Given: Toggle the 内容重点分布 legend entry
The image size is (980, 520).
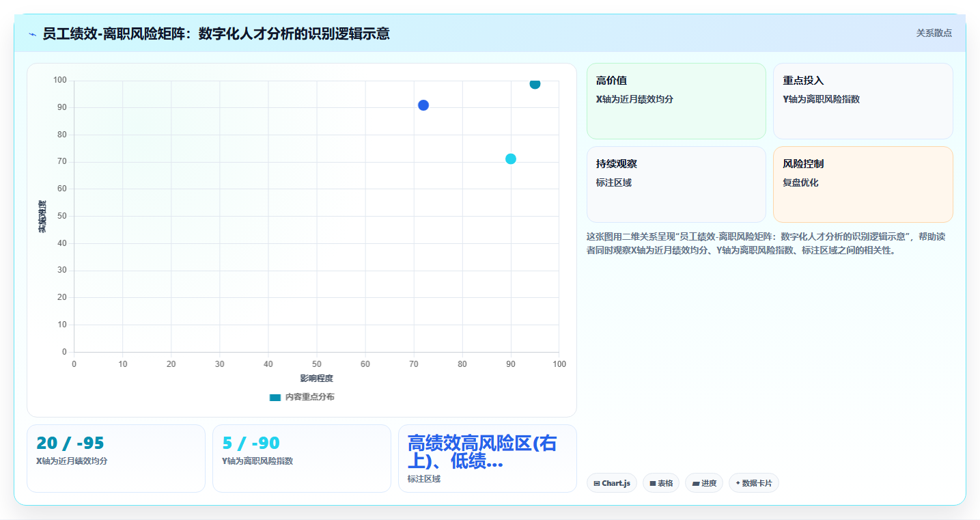Looking at the screenshot, I should (x=302, y=397).
